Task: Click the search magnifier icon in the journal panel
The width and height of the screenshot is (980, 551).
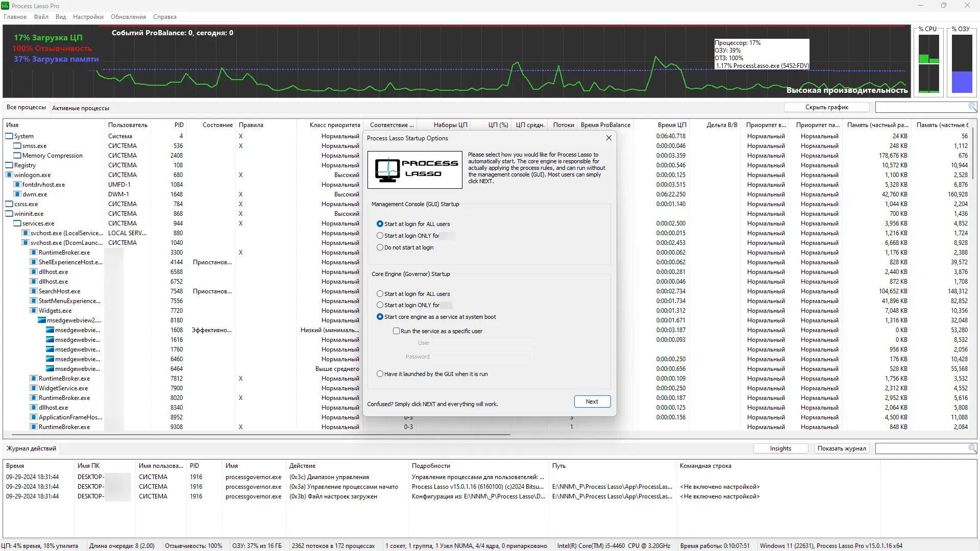Action: (x=972, y=448)
